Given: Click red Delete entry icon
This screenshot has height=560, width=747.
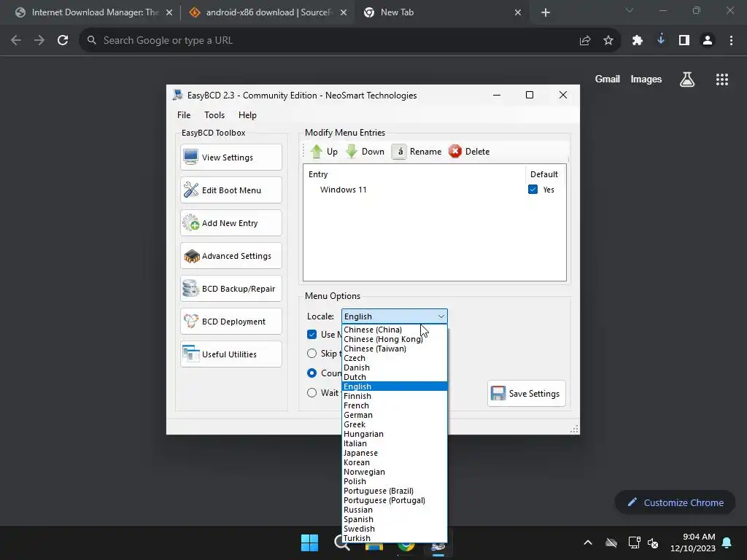Looking at the screenshot, I should (469, 152).
